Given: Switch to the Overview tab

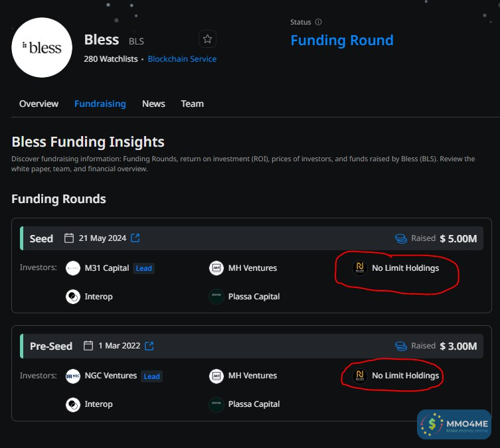Looking at the screenshot, I should point(39,104).
